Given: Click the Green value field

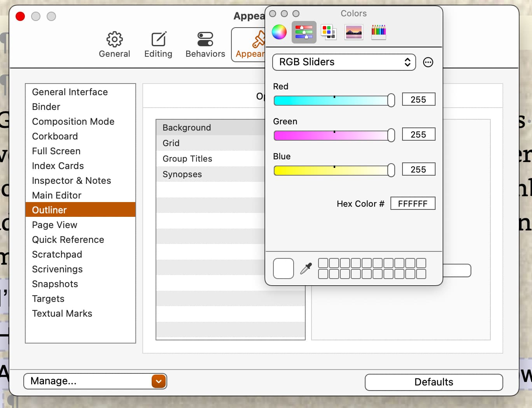Looking at the screenshot, I should pyautogui.click(x=418, y=134).
